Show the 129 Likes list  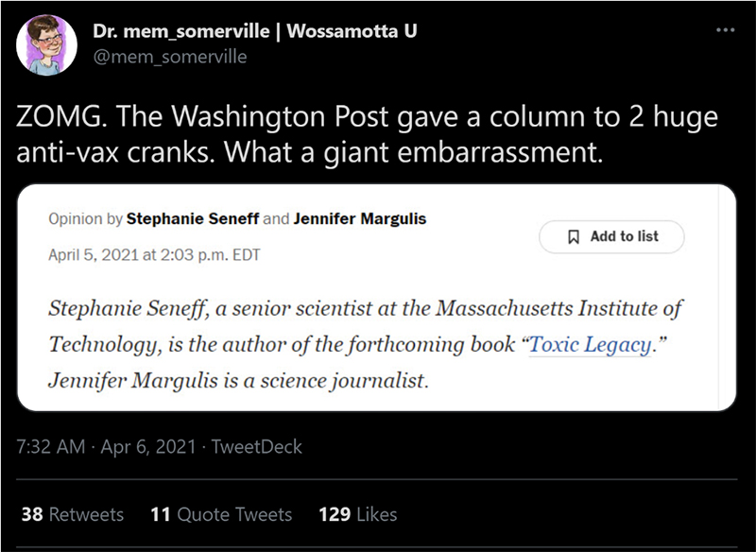[x=357, y=514]
